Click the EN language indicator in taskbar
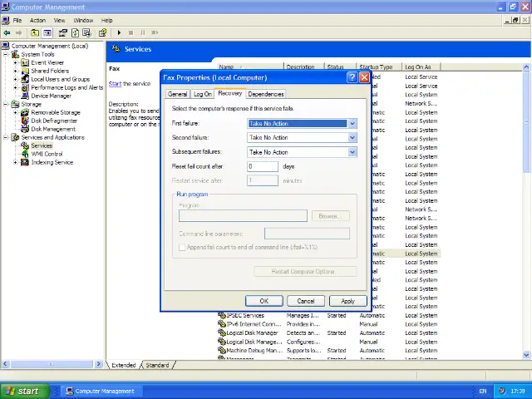Screen dimensions: 532x399 click(483, 391)
